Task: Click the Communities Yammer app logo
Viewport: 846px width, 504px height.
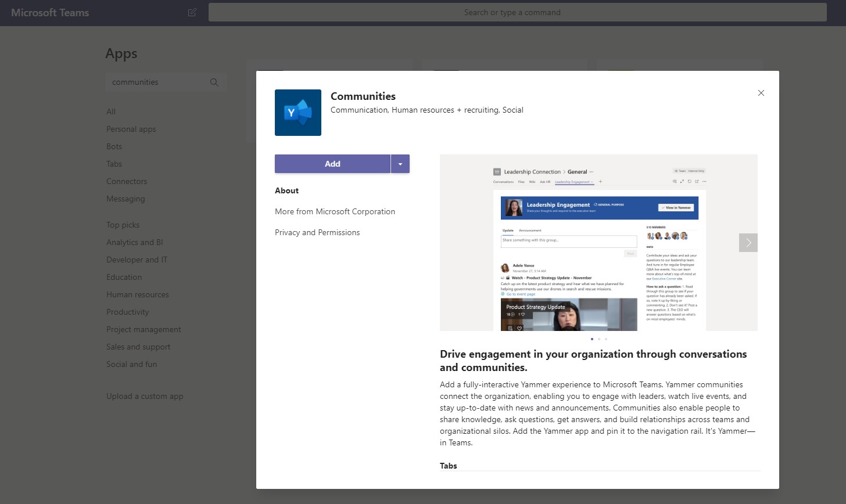Action: coord(298,113)
